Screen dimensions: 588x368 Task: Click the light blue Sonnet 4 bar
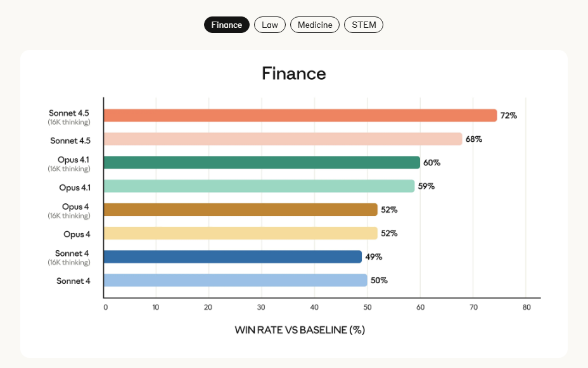pos(235,280)
